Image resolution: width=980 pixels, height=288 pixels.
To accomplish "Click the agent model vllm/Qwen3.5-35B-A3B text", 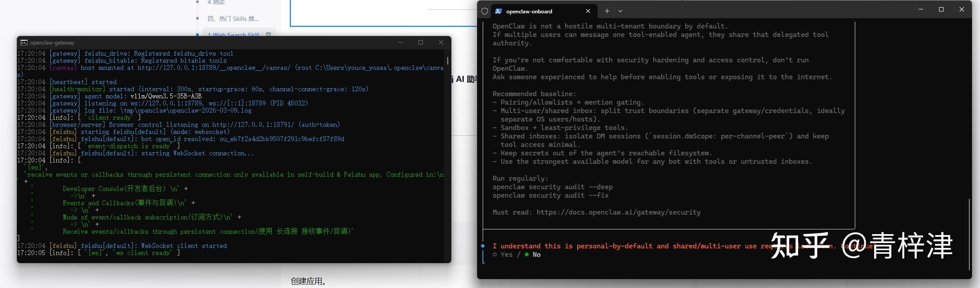I will (x=166, y=96).
